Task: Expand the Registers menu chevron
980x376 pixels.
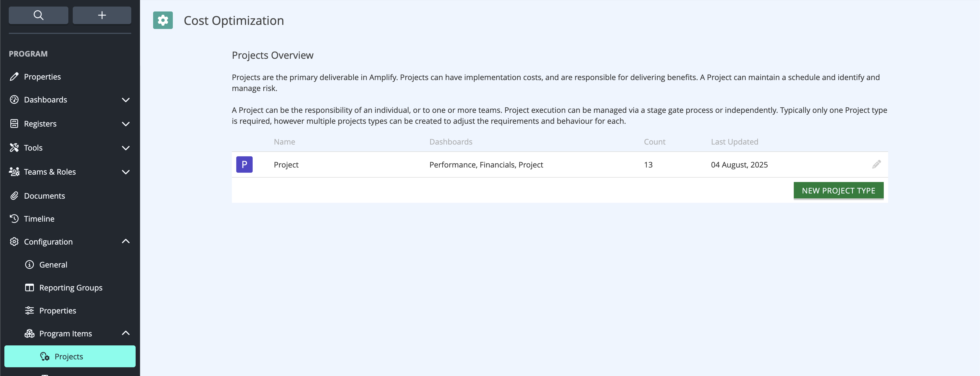Action: pos(126,124)
